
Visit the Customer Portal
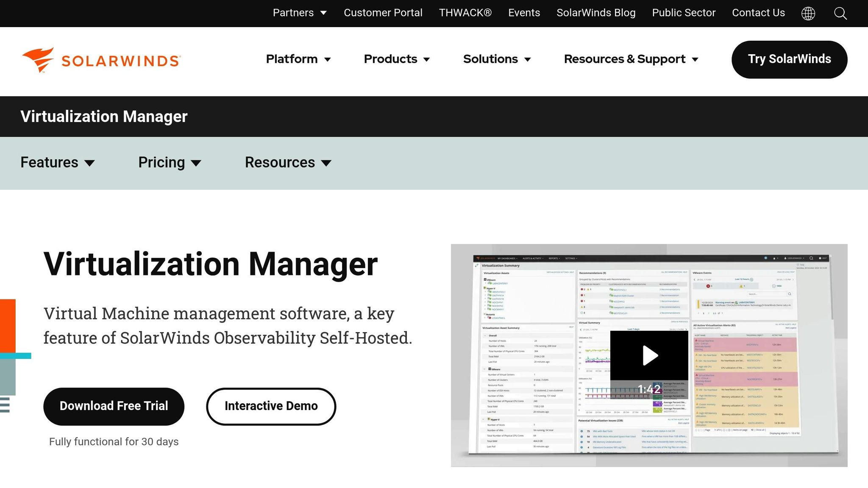[x=383, y=13]
